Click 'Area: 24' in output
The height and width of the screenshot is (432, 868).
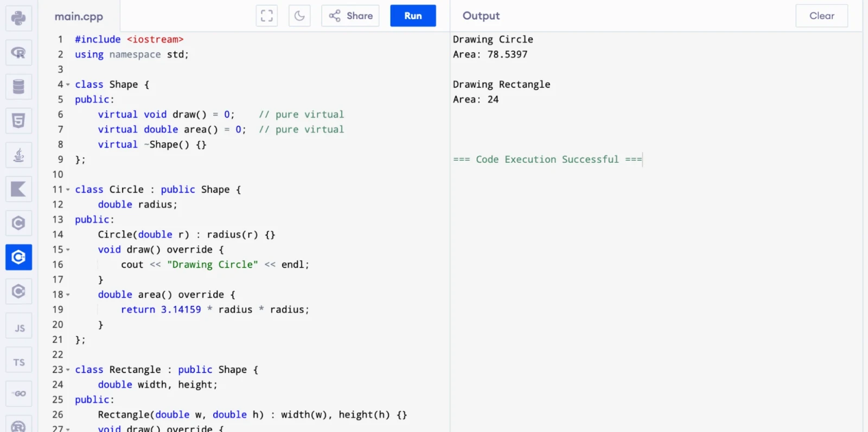(476, 99)
